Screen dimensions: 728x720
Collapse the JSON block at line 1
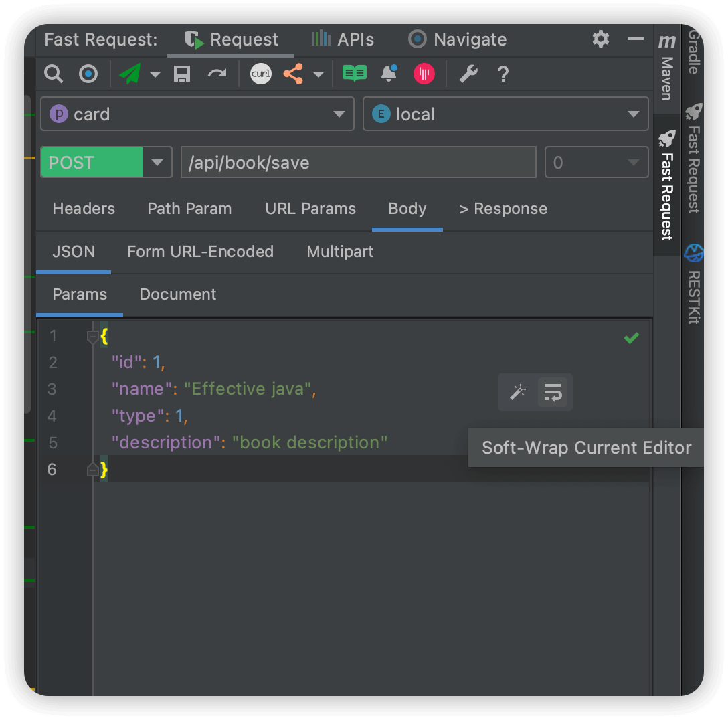(93, 337)
